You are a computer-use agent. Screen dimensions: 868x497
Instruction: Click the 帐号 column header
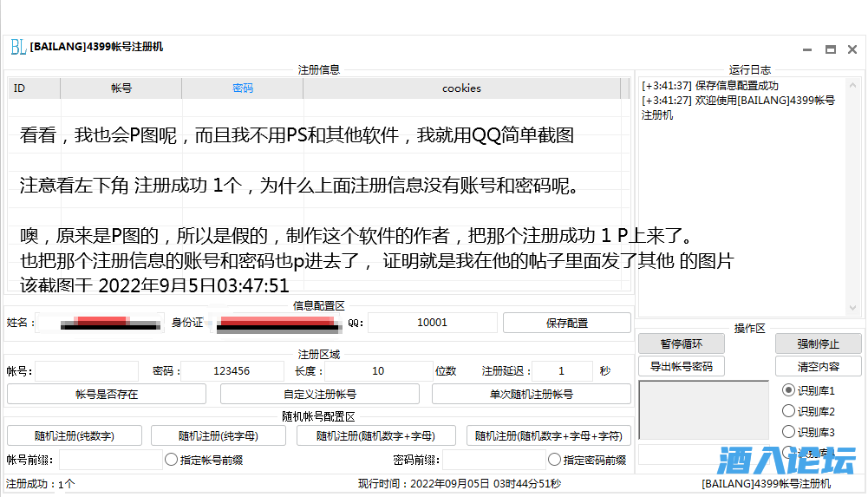pos(121,88)
